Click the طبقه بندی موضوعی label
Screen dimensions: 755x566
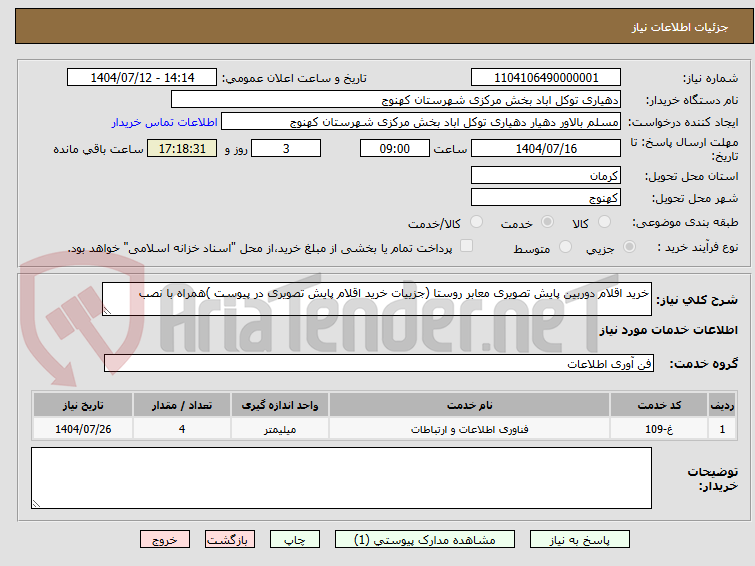click(x=685, y=222)
